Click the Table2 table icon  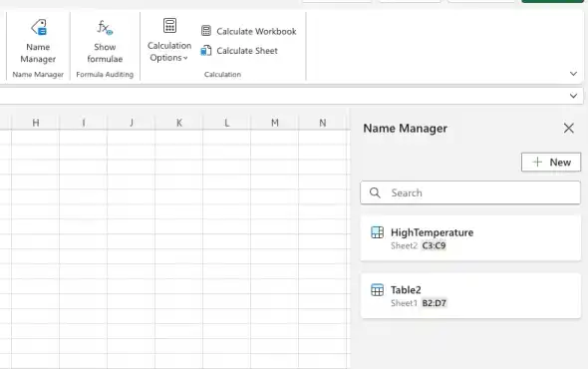point(377,290)
